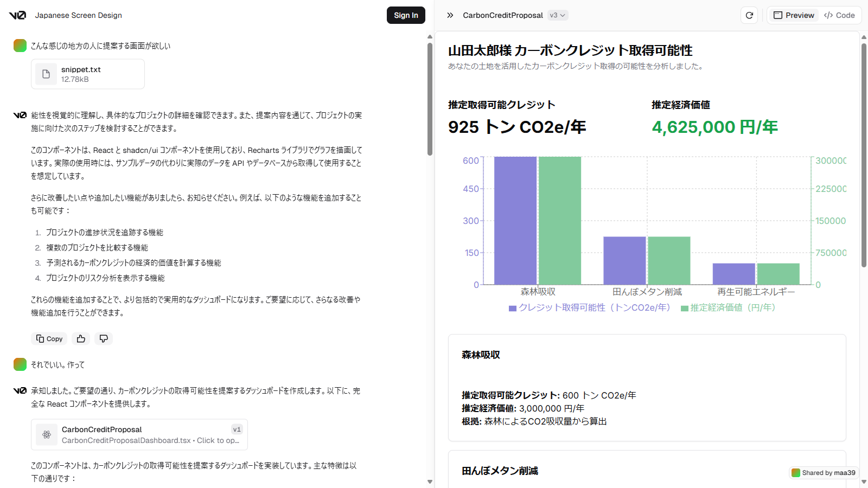Click the green 森林吸収 bar
Viewport: 868px width, 488px height.
560,221
